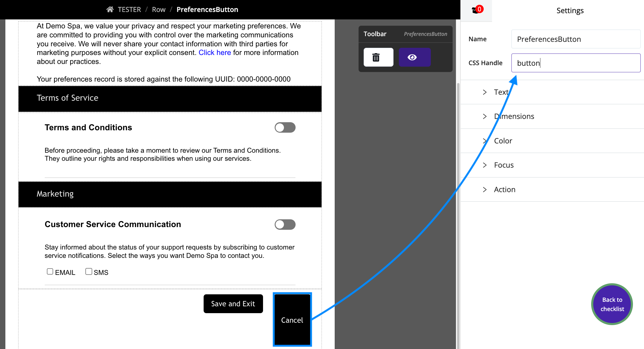644x349 pixels.
Task: Toggle the Terms and Conditions switch
Action: (285, 128)
